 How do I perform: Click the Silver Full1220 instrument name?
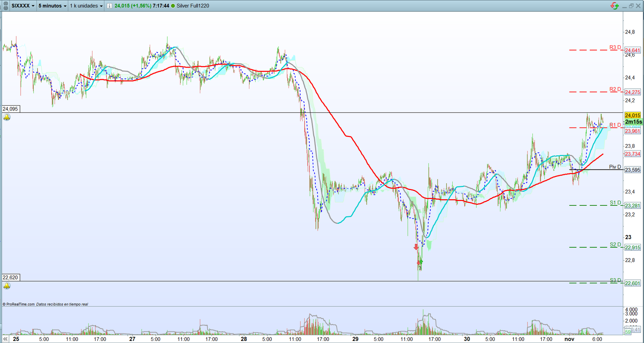tap(193, 6)
